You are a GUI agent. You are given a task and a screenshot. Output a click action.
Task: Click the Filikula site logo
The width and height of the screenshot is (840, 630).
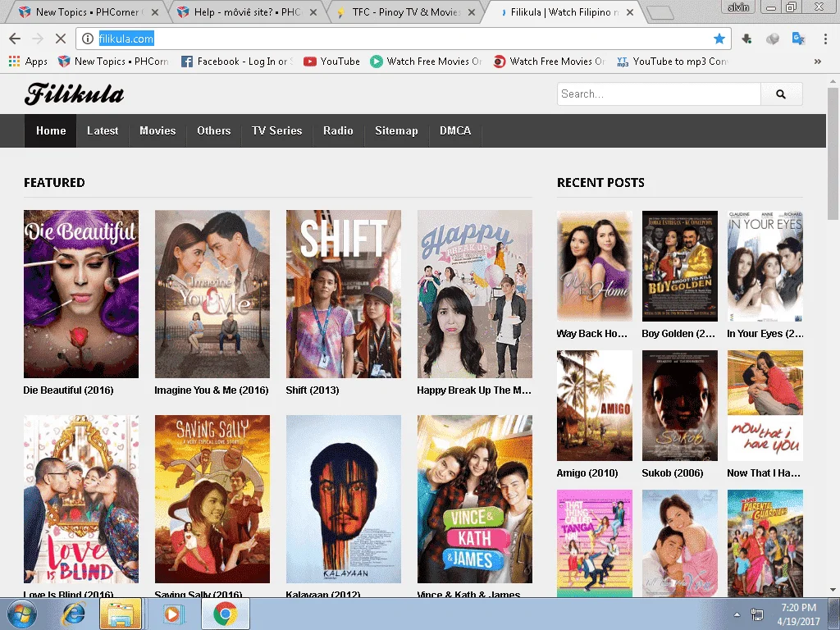(x=74, y=94)
